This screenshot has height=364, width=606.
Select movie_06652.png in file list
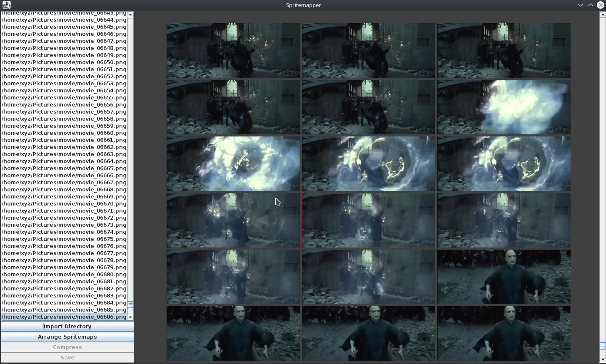click(64, 76)
